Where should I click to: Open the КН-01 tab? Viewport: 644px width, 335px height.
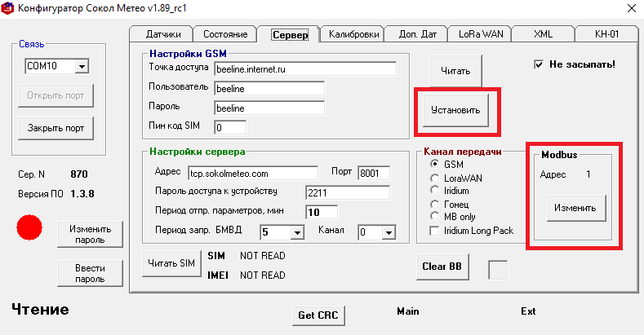point(606,34)
